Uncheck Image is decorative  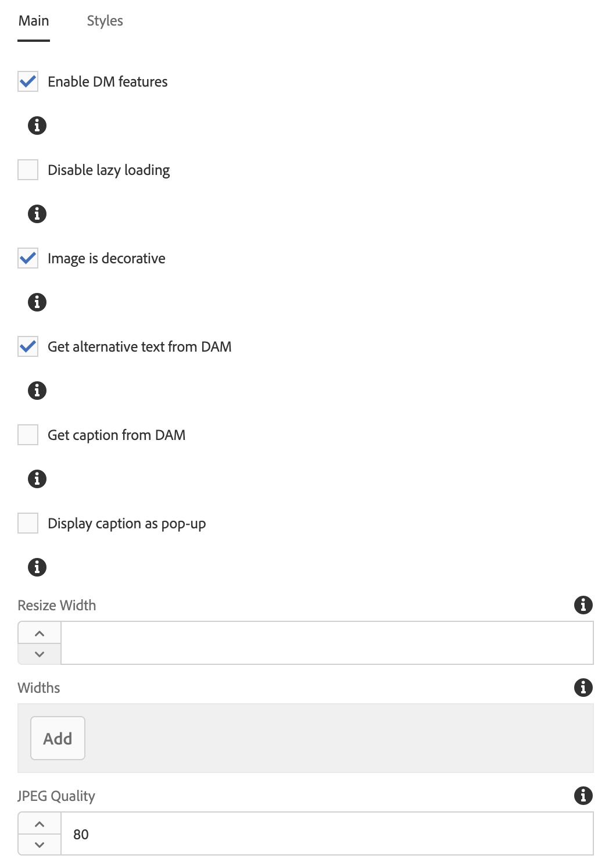[x=27, y=258]
